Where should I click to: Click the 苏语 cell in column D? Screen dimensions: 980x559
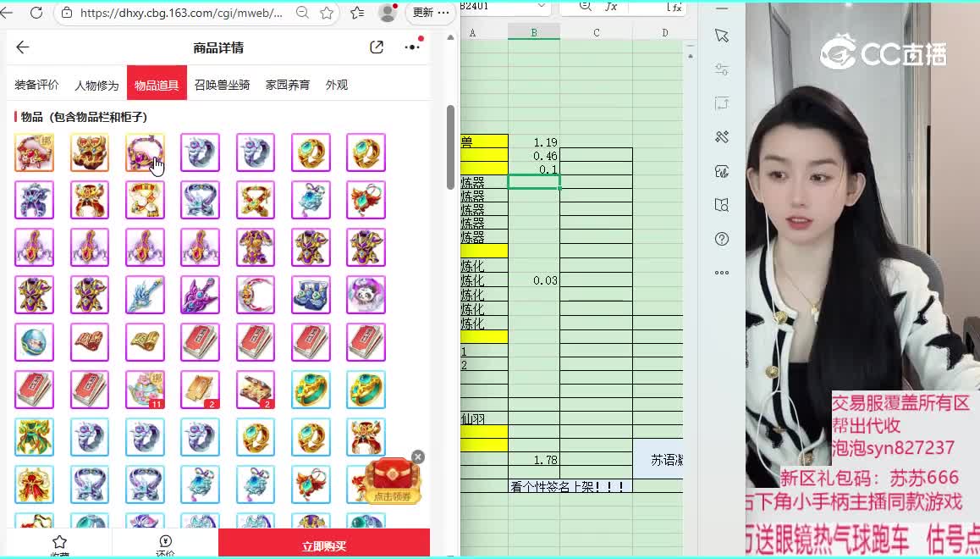[658, 460]
